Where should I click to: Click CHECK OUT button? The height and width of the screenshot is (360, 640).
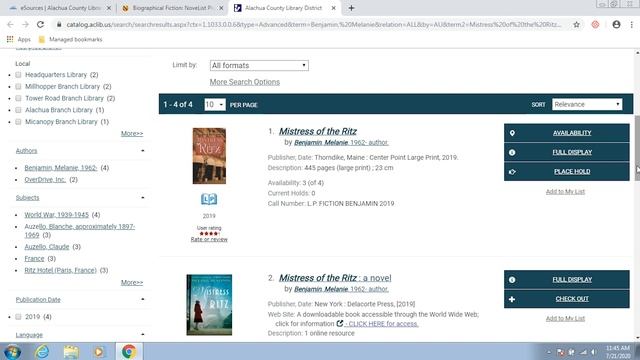click(567, 299)
